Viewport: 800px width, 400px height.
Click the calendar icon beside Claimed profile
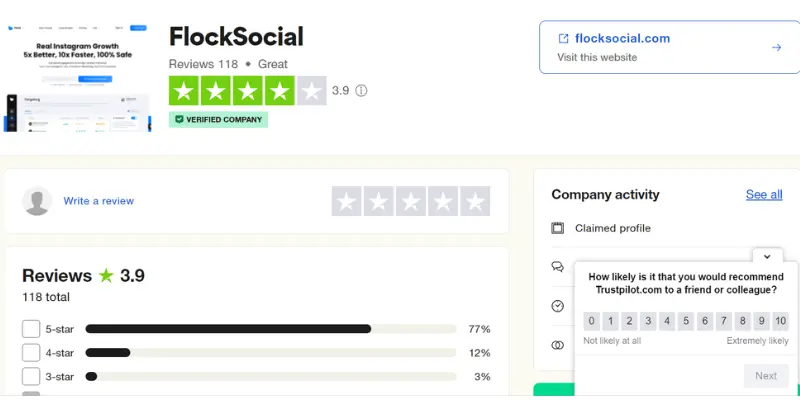coord(558,228)
